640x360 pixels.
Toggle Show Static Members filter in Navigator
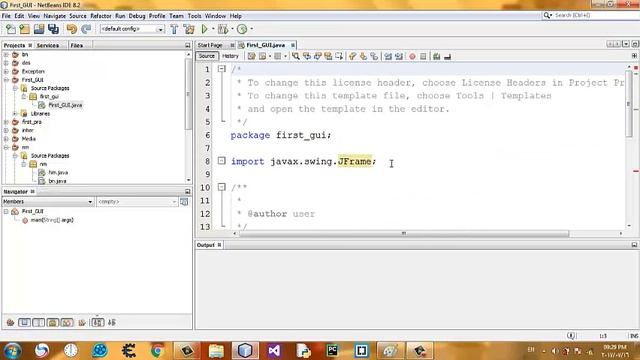point(39,322)
